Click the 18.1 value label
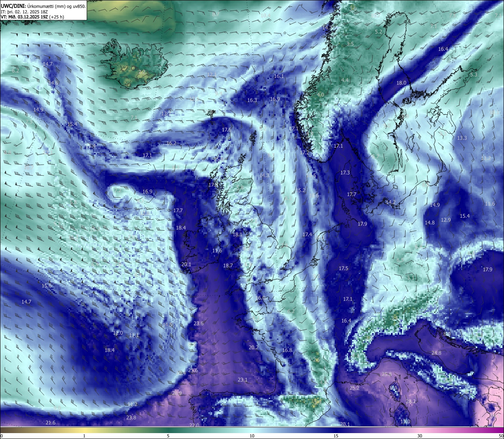 coord(237,234)
